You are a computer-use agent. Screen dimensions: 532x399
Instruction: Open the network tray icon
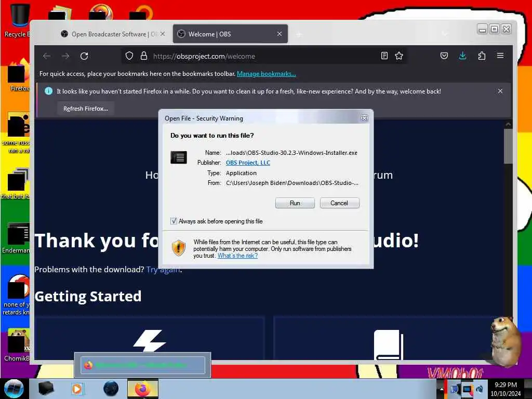(x=467, y=389)
